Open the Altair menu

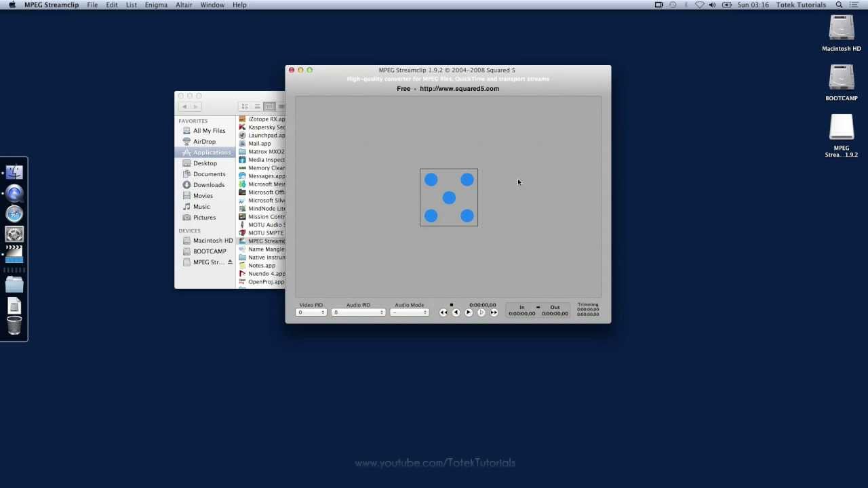point(184,5)
